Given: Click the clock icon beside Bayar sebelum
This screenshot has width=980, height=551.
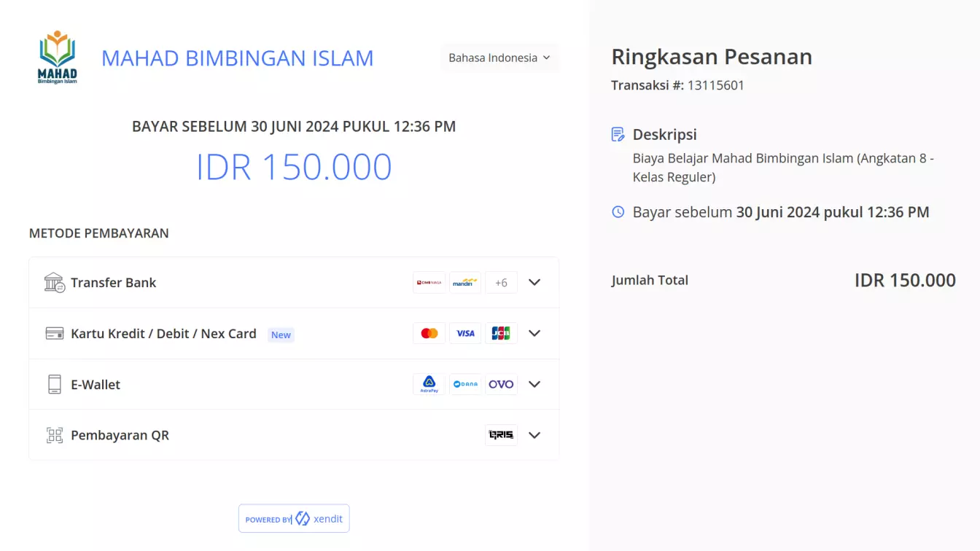Looking at the screenshot, I should (x=617, y=212).
